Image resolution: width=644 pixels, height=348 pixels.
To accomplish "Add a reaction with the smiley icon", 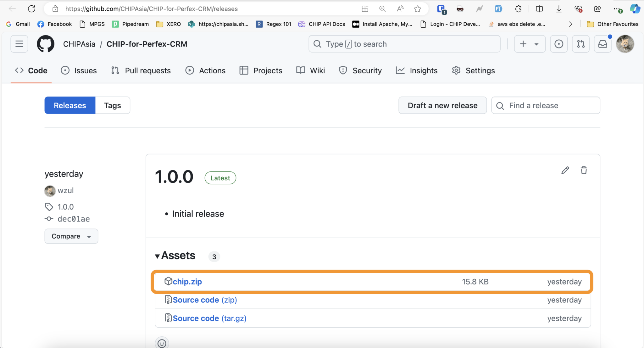I will point(161,343).
